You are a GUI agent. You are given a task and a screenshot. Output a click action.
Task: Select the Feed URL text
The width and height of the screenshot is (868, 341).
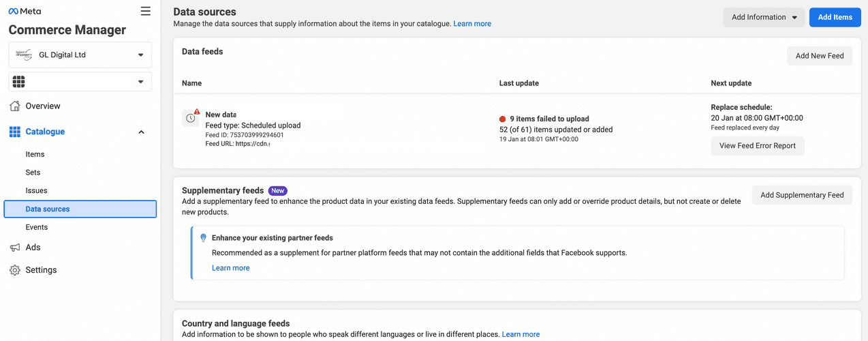click(238, 144)
